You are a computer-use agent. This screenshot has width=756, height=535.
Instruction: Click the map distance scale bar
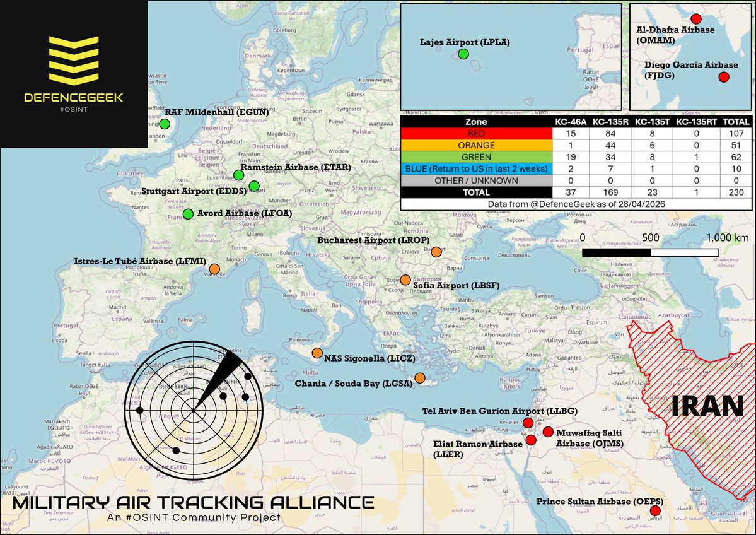click(x=651, y=252)
